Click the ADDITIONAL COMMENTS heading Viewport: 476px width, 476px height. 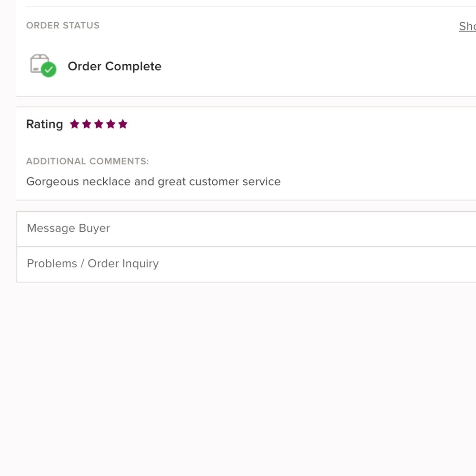[87, 161]
